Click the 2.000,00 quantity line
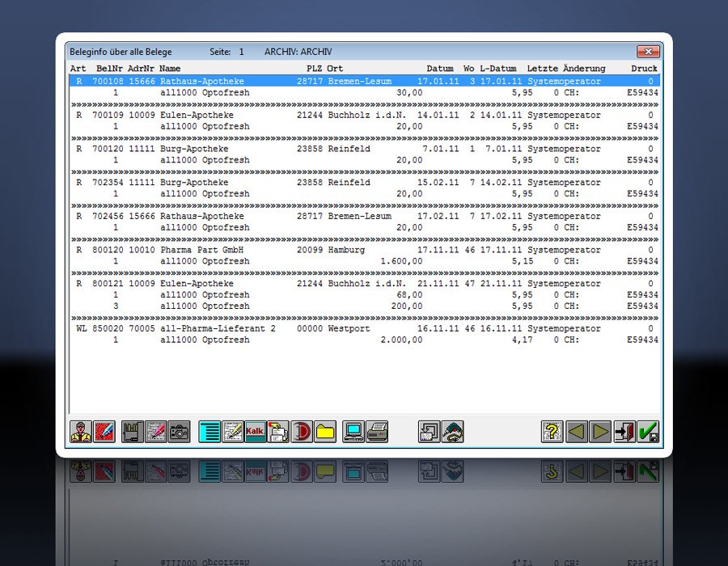 365,340
